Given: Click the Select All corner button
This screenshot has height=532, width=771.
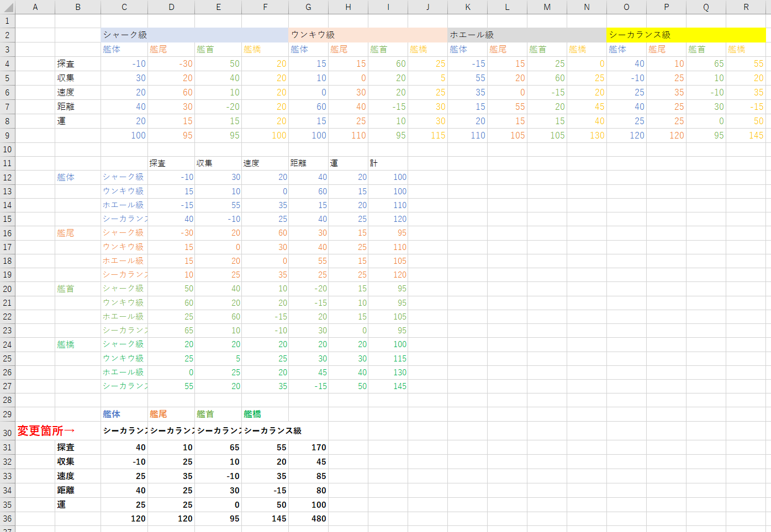Looking at the screenshot, I should tap(7, 7).
